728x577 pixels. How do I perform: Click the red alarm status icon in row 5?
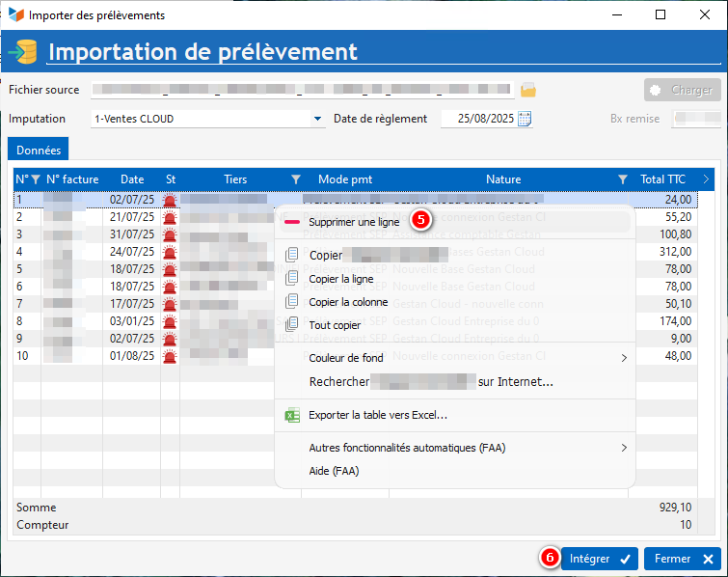pyautogui.click(x=170, y=269)
